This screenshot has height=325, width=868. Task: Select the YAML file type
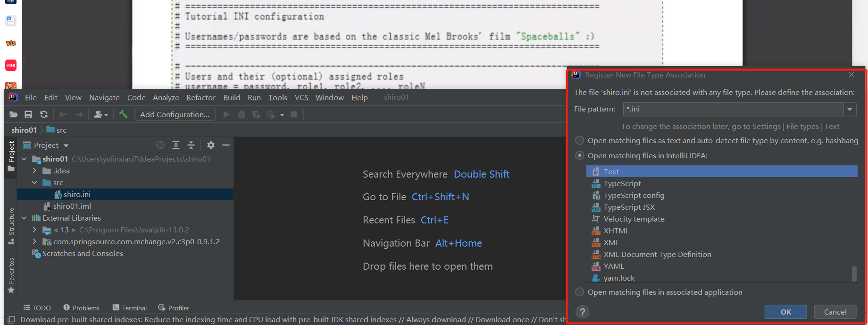(x=722, y=266)
